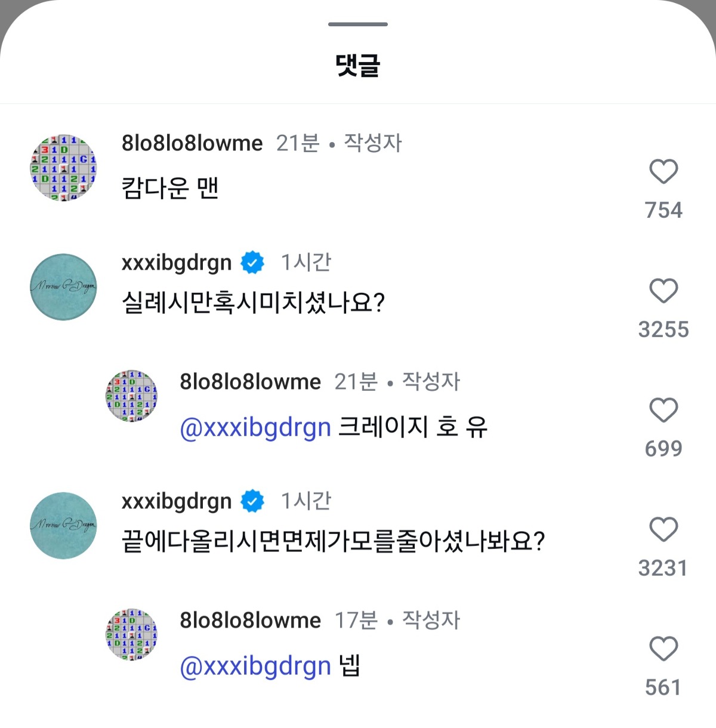The height and width of the screenshot is (728, 716).
Task: Tap @xxxibgdrgn mention in '크레이지 호 유' reply
Action: 255,427
